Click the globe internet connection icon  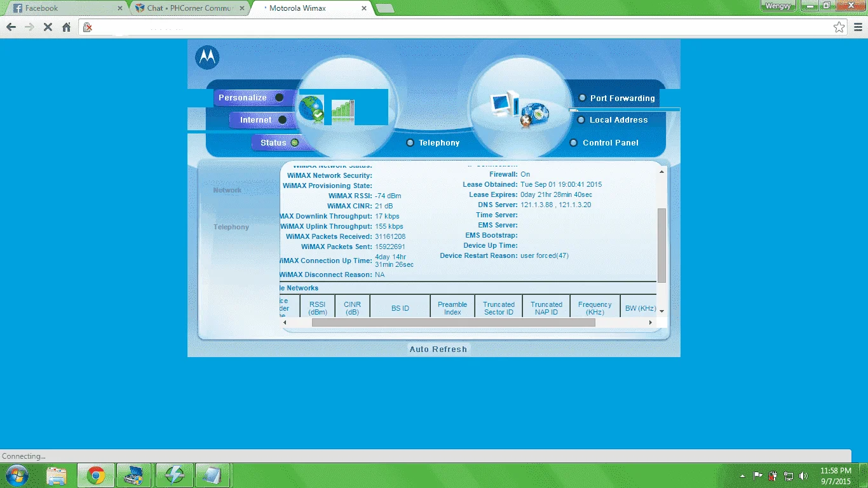(x=312, y=109)
